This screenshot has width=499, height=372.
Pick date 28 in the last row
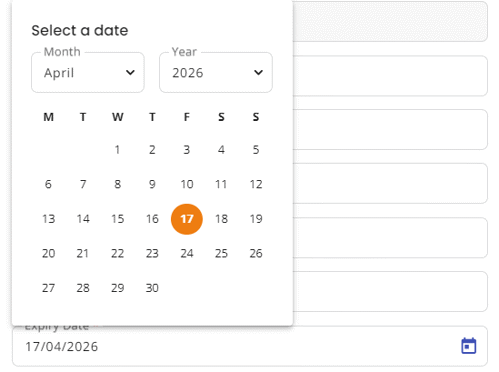(83, 288)
